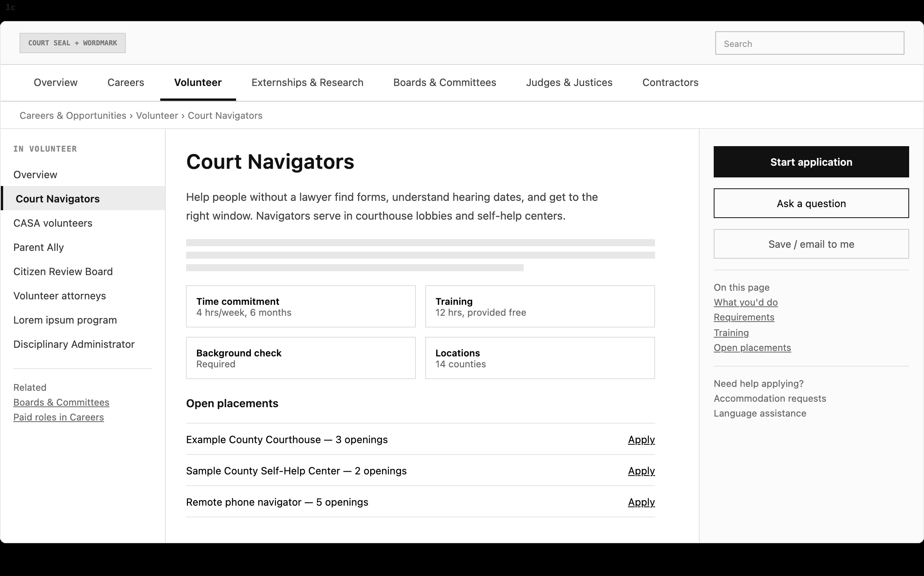The width and height of the screenshot is (924, 576).
Task: Open Paid roles in Careers link
Action: (59, 417)
